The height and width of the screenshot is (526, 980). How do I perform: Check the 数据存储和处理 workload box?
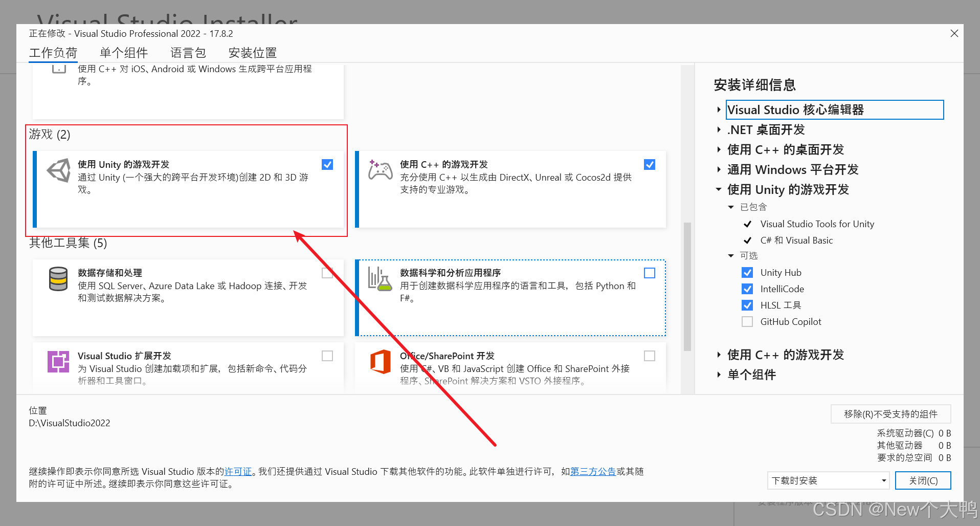tap(327, 273)
